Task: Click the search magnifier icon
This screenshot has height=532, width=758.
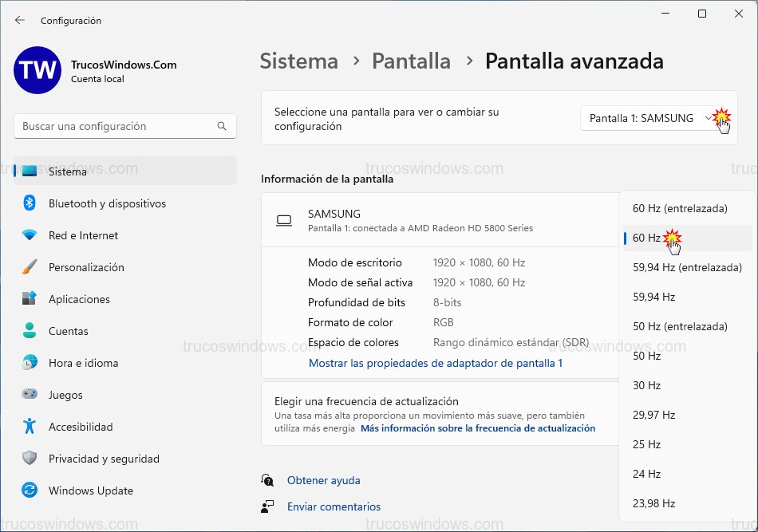Action: coord(221,126)
